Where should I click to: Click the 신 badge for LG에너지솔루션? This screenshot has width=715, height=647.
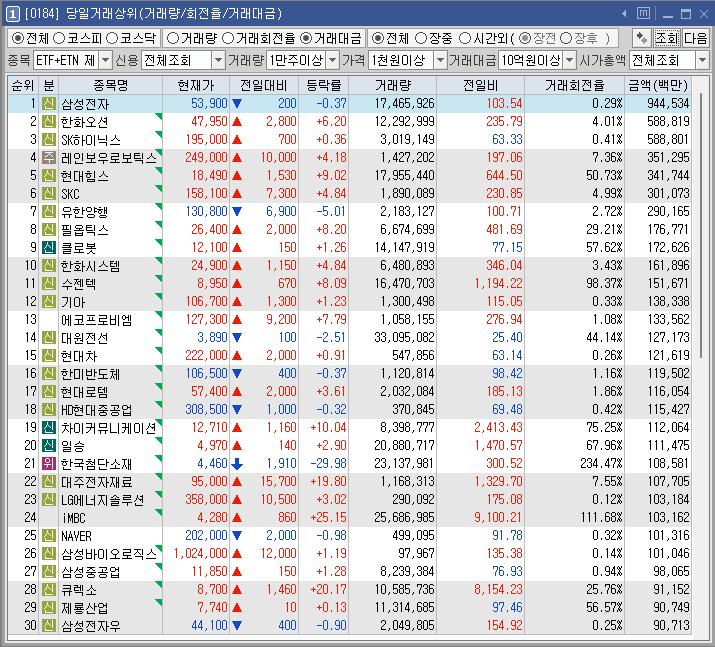[x=49, y=500]
